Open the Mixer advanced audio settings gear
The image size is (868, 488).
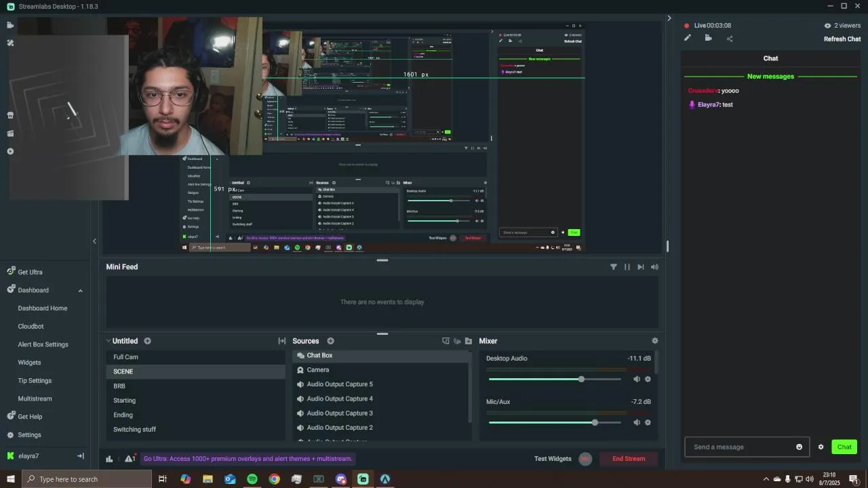coord(654,341)
